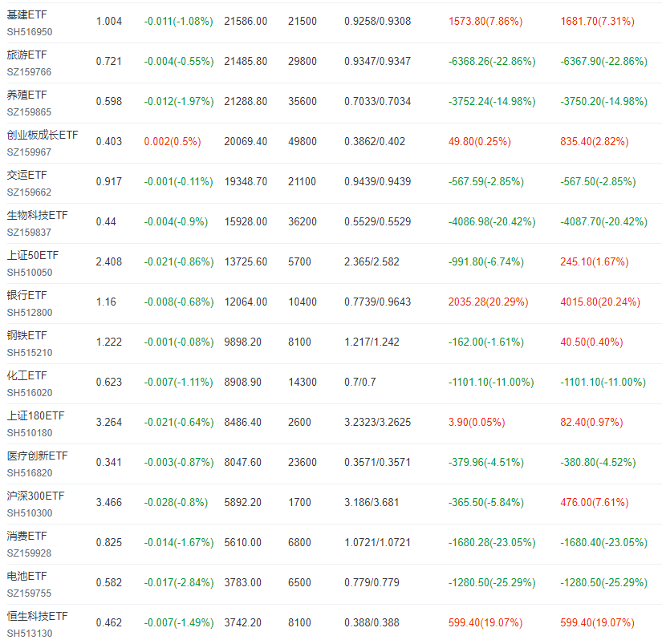Click the code SH510300
Viewport: 662px width, 644px height.
[30, 513]
